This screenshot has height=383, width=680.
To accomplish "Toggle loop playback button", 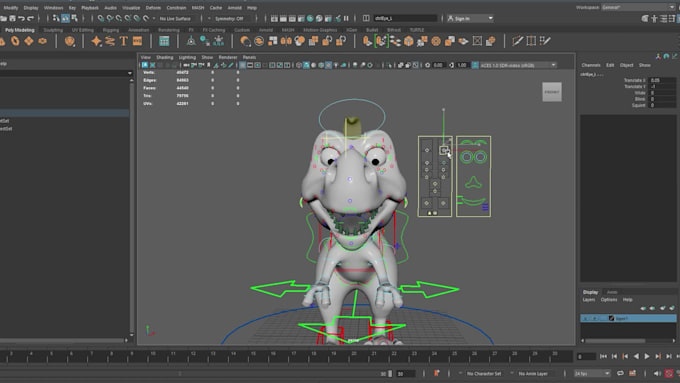I will (x=620, y=373).
